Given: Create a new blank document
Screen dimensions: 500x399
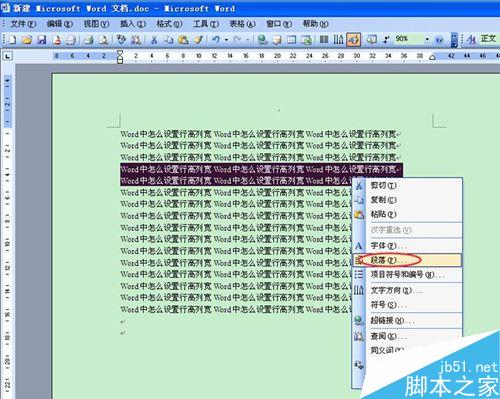Looking at the screenshot, I should click(x=12, y=40).
